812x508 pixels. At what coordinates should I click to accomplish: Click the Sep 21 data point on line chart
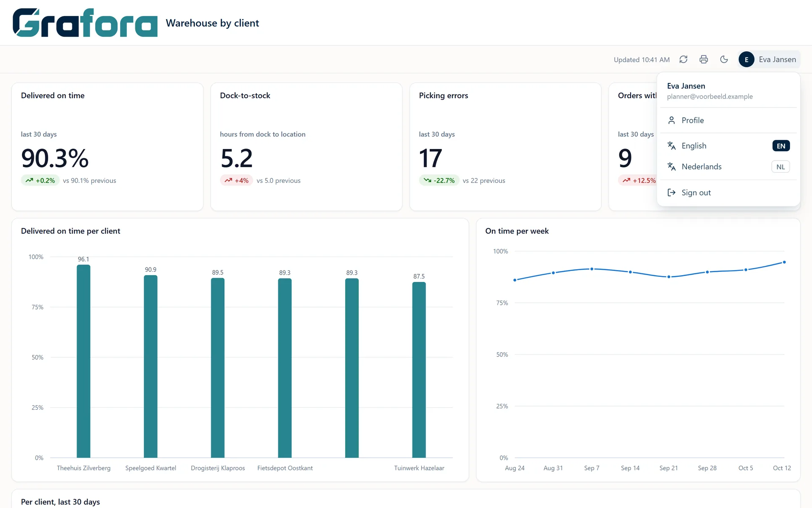(669, 277)
